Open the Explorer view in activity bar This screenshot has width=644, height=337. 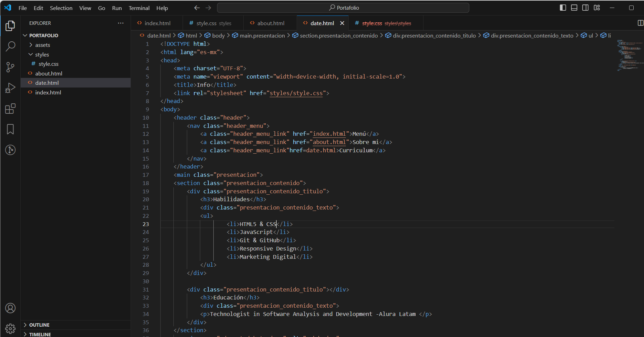10,26
